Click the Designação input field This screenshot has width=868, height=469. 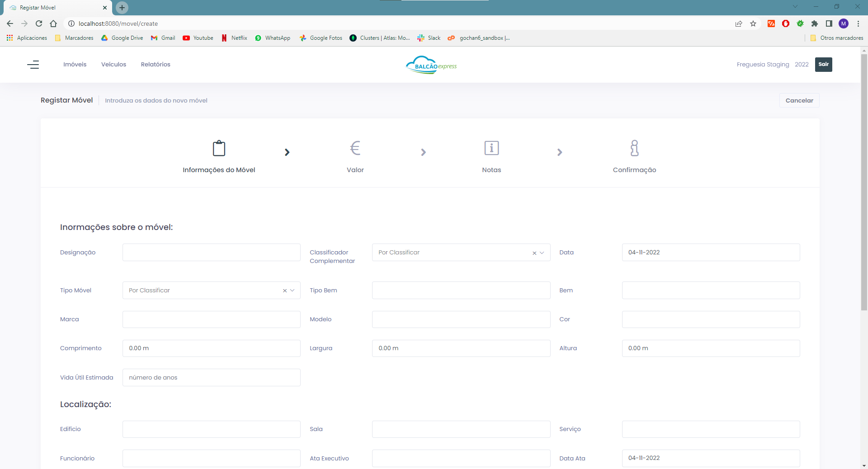click(x=211, y=253)
